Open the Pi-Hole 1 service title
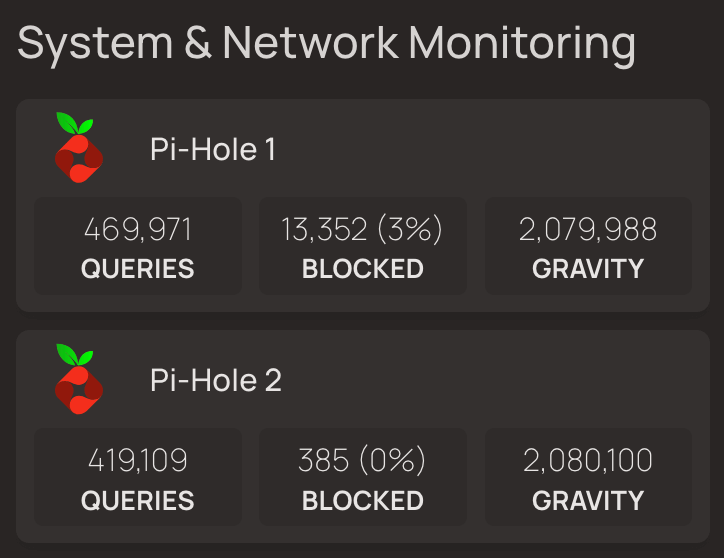The width and height of the screenshot is (724, 558). click(x=213, y=150)
